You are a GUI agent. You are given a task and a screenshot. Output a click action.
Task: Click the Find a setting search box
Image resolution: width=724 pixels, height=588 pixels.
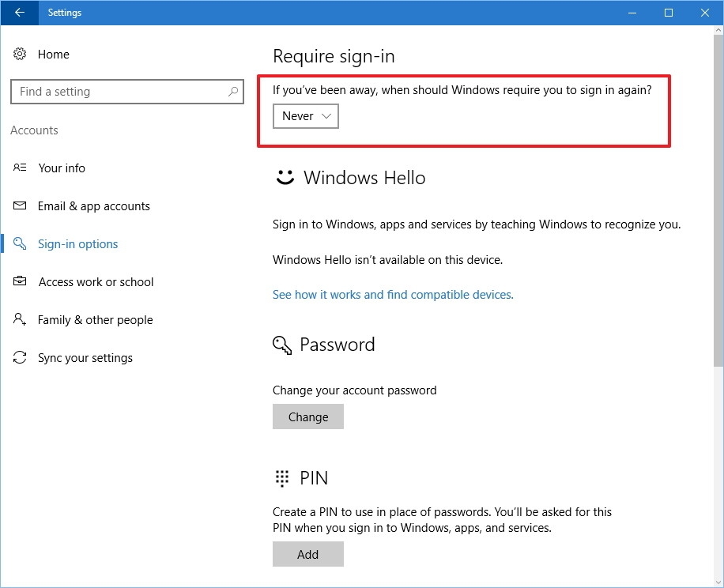coord(126,92)
